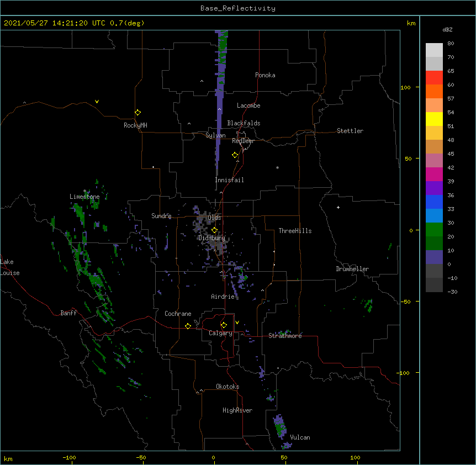This screenshot has width=476, height=465.
Task: Click the Innisfail city label
Action: (229, 180)
